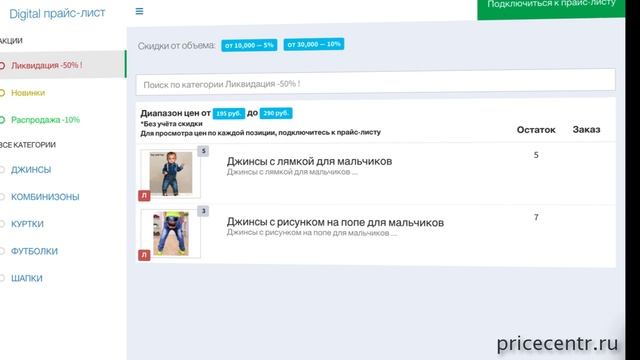Click the Скидки от объема label
The height and width of the screenshot is (360, 640).
pos(176,46)
